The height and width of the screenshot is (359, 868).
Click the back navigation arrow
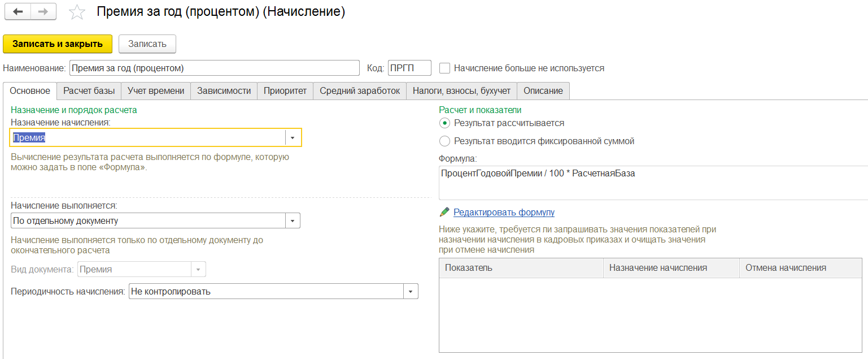(18, 12)
